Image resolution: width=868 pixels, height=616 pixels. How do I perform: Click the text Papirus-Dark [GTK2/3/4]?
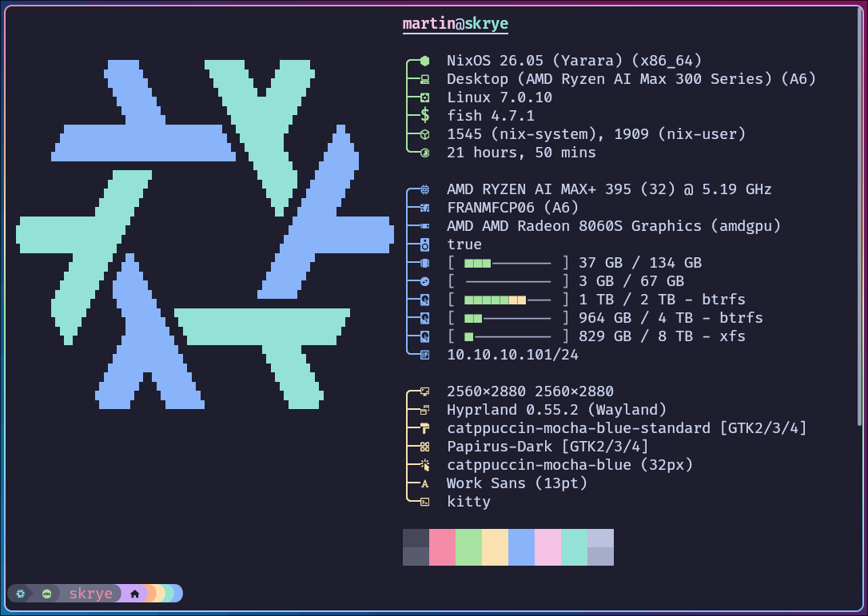click(x=547, y=447)
